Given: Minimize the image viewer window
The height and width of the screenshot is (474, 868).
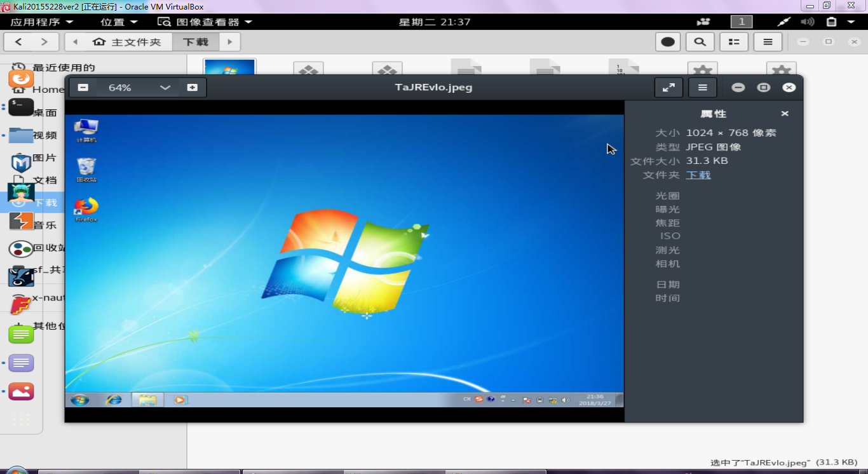Looking at the screenshot, I should point(738,88).
